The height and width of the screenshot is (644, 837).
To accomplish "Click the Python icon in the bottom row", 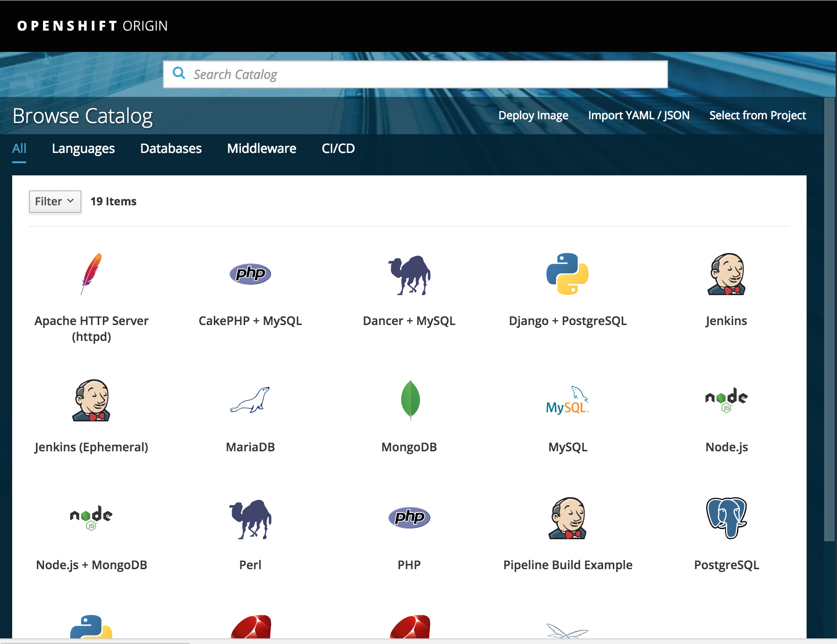I will pyautogui.click(x=91, y=627).
